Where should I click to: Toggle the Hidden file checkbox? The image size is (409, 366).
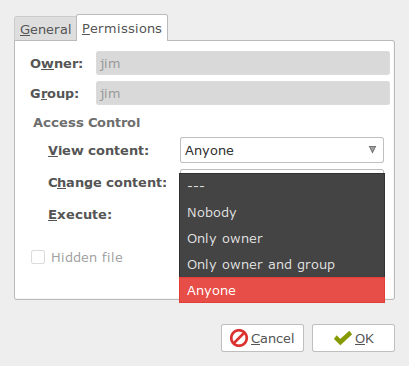[x=38, y=257]
